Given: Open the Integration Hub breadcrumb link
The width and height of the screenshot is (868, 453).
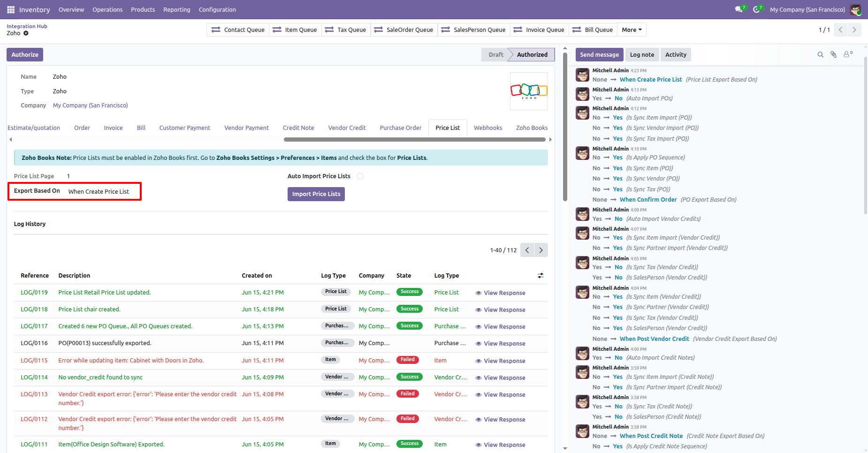Looking at the screenshot, I should coord(27,26).
